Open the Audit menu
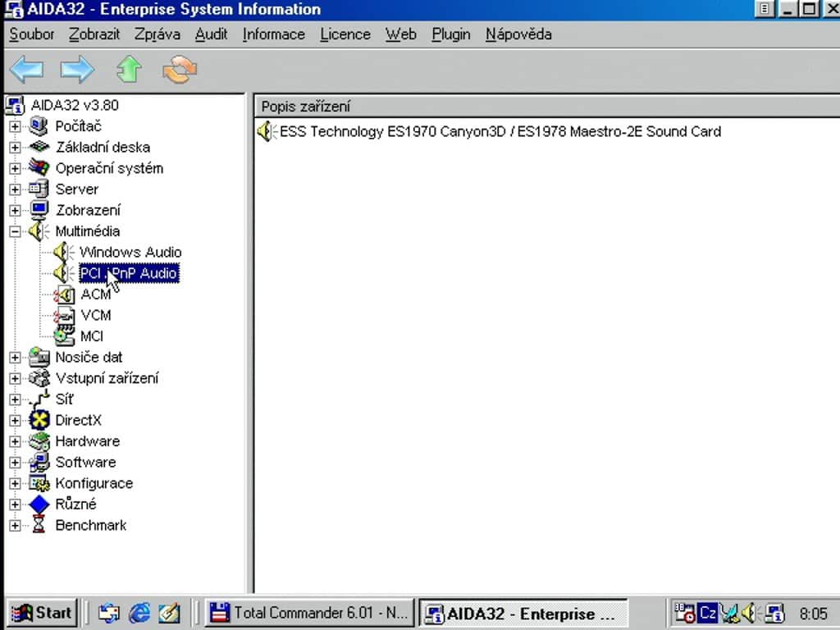840x630 pixels. [x=211, y=34]
